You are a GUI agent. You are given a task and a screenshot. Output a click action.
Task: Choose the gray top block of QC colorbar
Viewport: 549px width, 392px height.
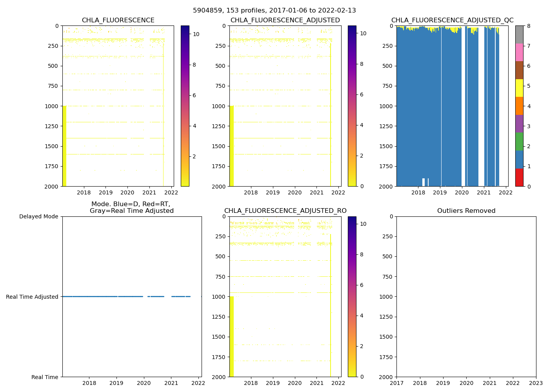pos(519,34)
